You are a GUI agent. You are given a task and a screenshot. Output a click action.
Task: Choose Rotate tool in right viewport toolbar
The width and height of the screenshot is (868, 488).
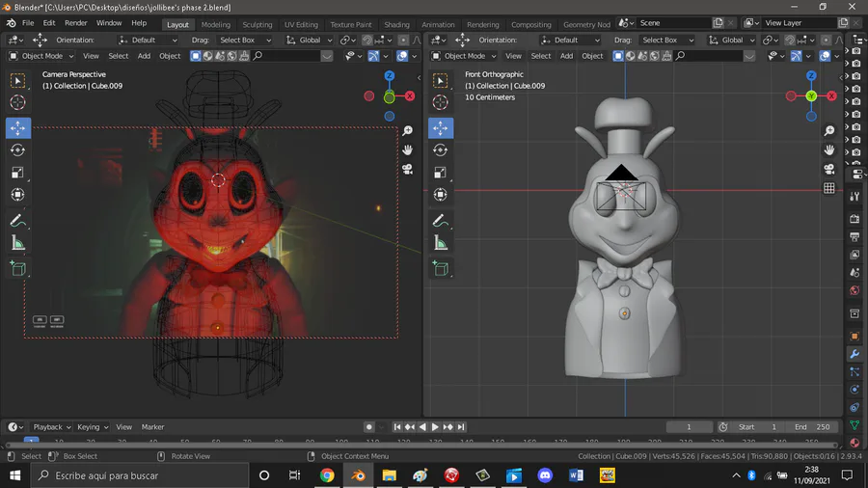pos(441,149)
